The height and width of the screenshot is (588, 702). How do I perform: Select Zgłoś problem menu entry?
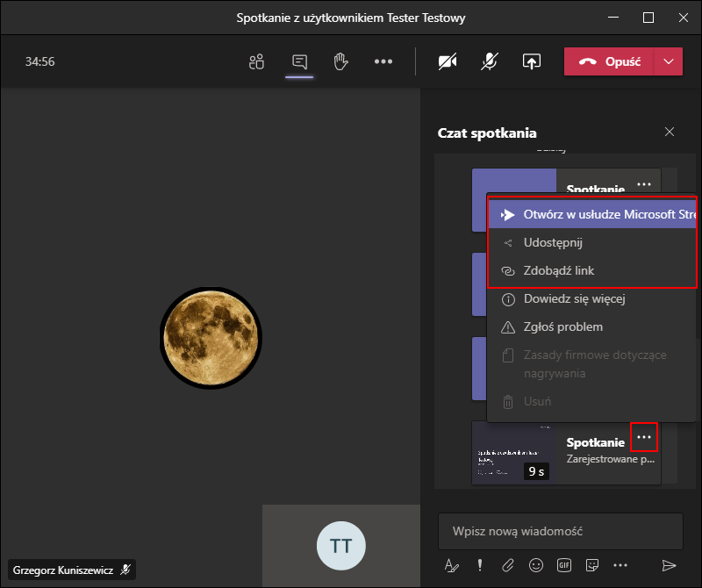coord(591,327)
